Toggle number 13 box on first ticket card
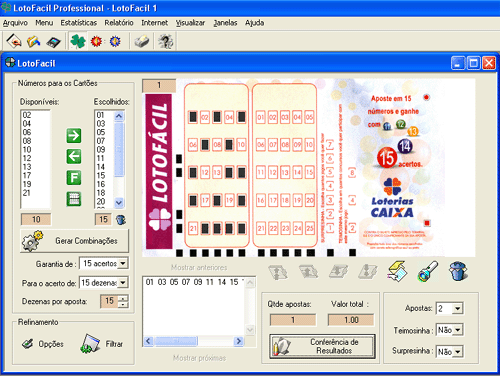The width and height of the screenshot is (500, 376). 217,172
